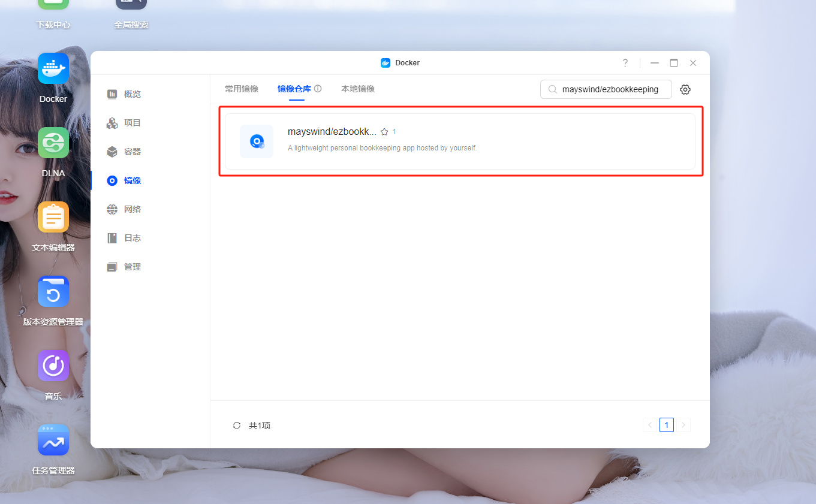This screenshot has width=816, height=504.
Task: Click the ezbookkeeping image thumbnail icon
Action: (x=257, y=141)
